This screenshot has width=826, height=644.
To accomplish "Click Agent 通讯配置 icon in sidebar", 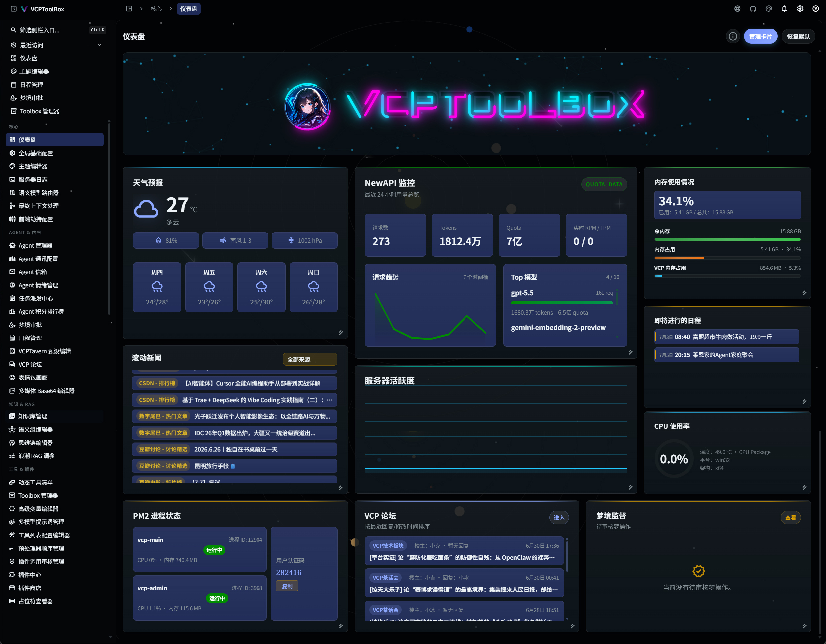I will coord(12,259).
